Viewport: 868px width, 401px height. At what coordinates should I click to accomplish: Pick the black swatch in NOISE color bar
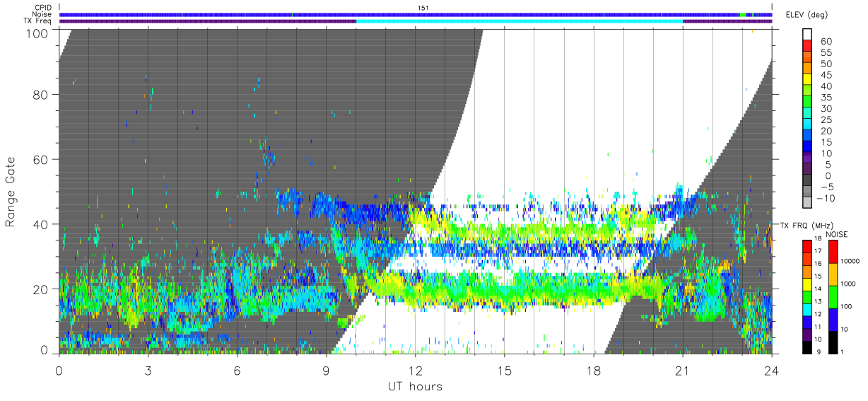[x=832, y=342]
